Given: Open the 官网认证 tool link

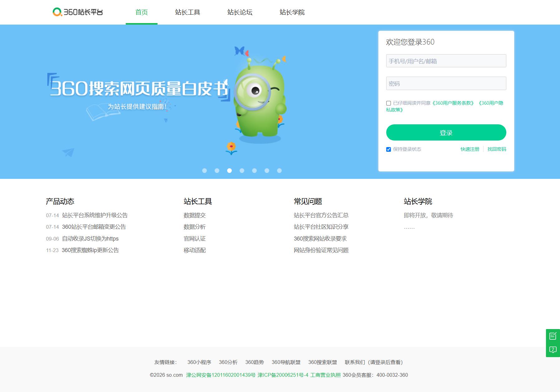Looking at the screenshot, I should pos(195,239).
